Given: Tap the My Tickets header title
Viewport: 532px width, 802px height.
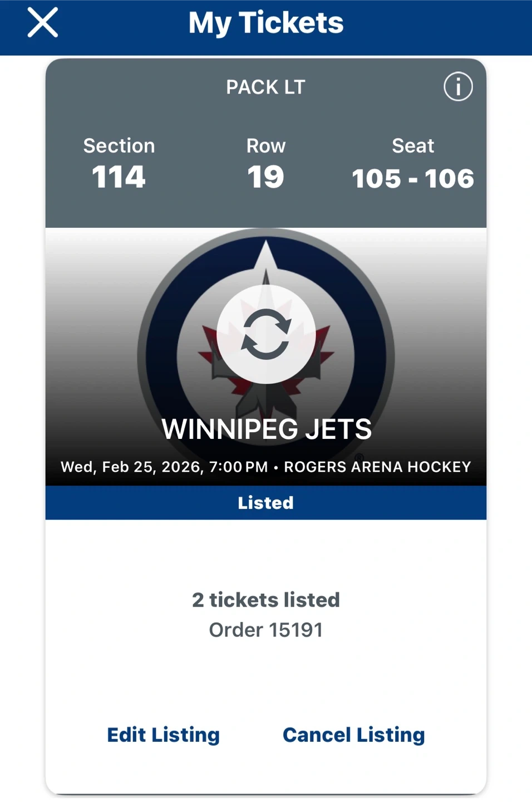Looking at the screenshot, I should point(266,23).
